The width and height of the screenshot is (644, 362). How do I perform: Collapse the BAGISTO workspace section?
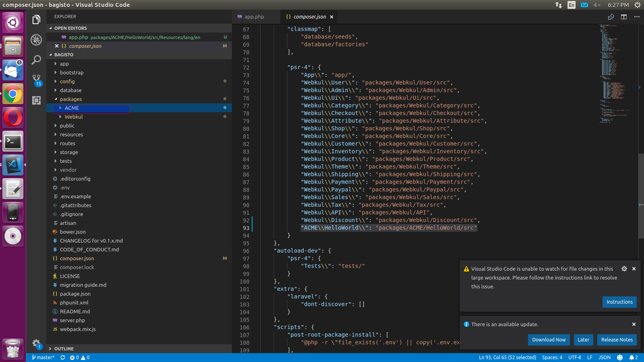(x=139, y=55)
